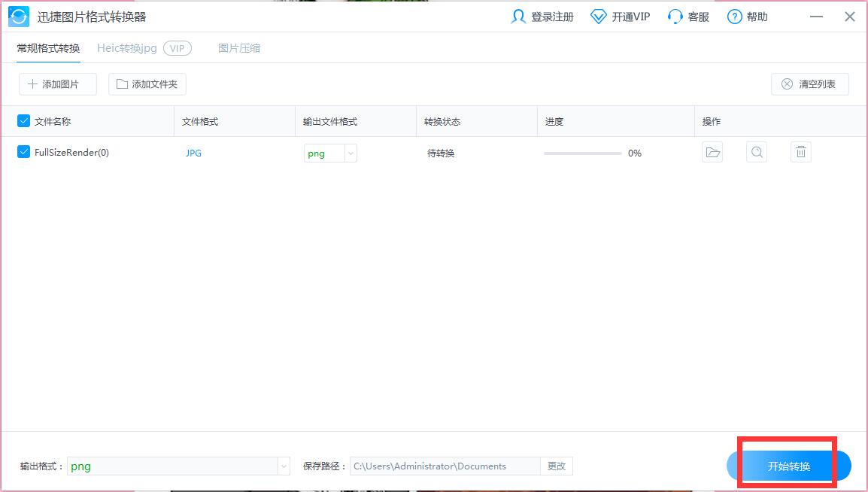Switch to the Heic转换jpg tab

[x=126, y=47]
